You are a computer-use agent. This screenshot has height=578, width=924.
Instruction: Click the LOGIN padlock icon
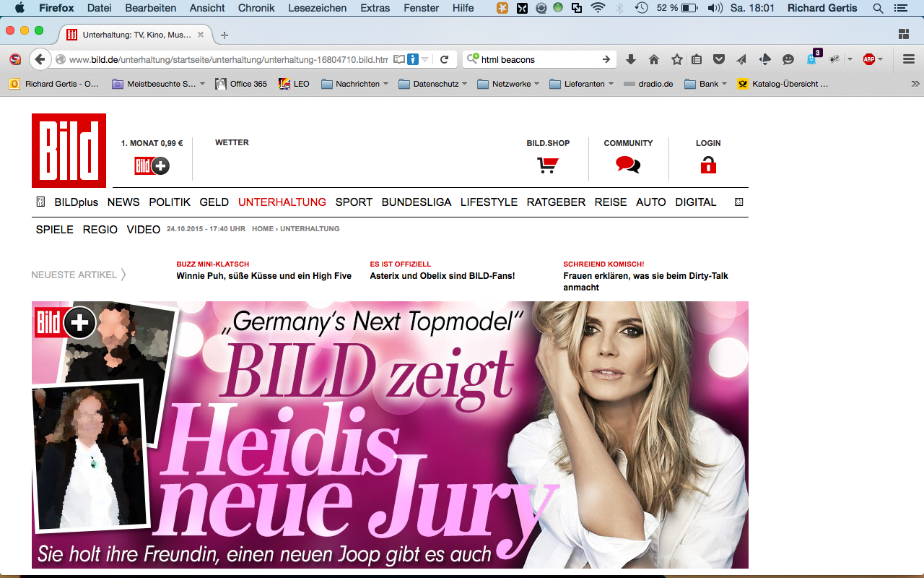click(708, 165)
